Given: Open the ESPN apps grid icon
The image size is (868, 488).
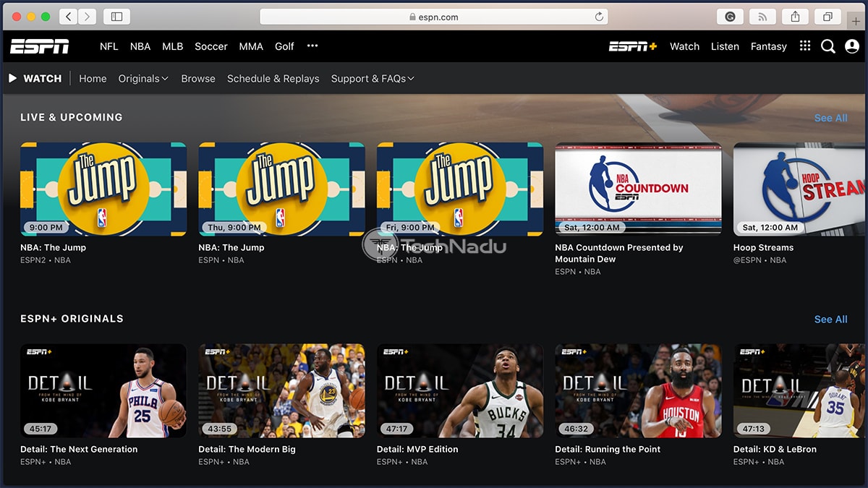Looking at the screenshot, I should pyautogui.click(x=805, y=46).
